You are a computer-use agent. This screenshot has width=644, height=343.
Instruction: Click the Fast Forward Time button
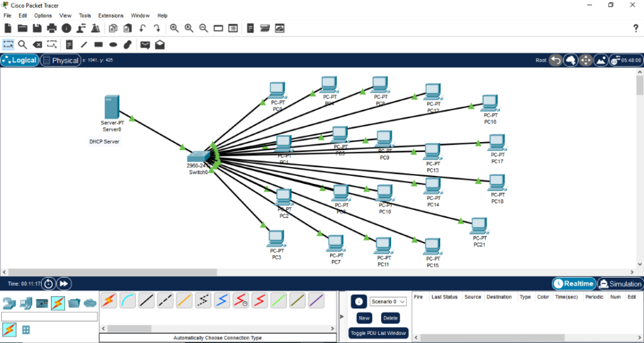(x=64, y=283)
